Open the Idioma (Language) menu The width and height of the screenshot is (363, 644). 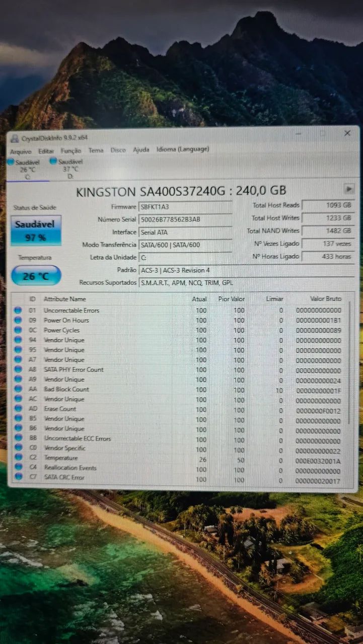[x=183, y=149]
